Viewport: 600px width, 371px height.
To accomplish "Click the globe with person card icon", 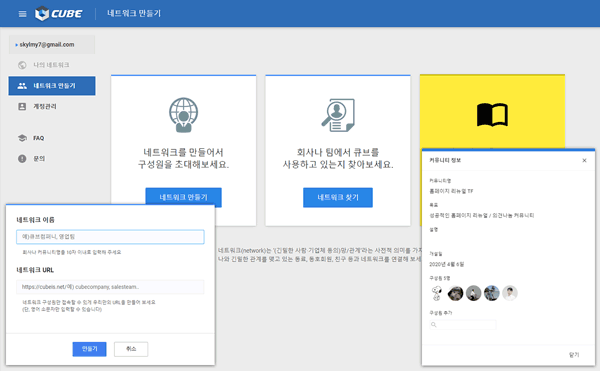I will pos(184,115).
